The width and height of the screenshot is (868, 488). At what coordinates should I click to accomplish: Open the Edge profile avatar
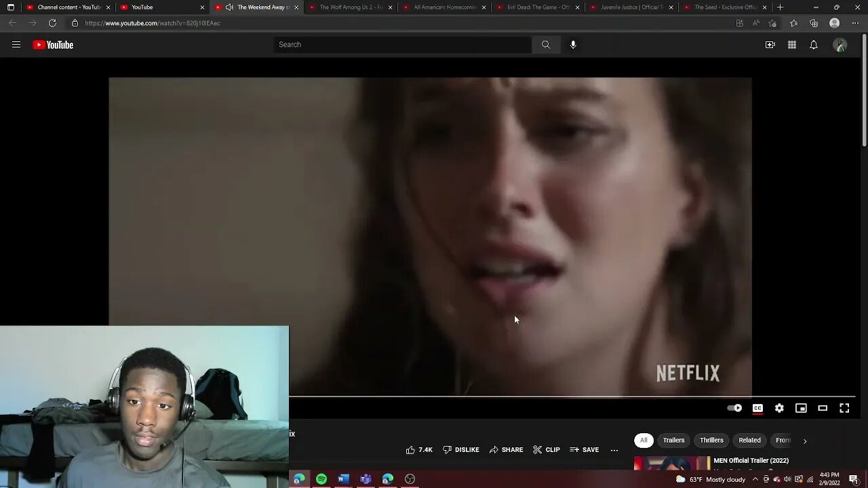(x=835, y=23)
